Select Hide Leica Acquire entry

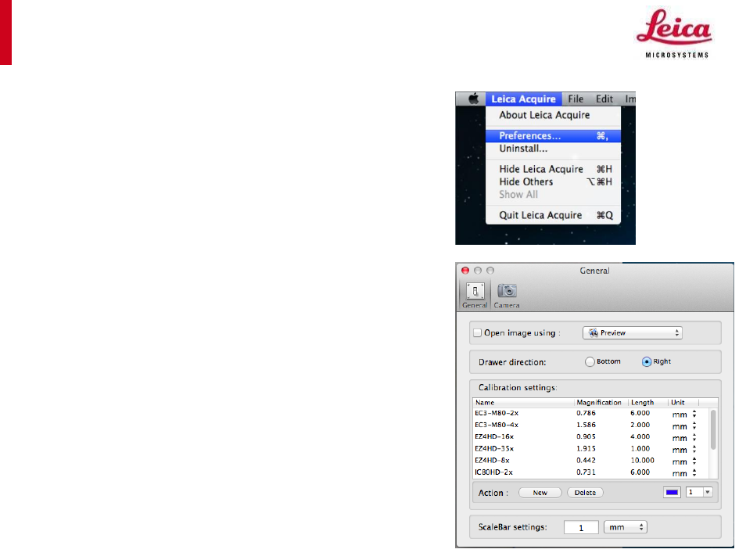click(553, 169)
